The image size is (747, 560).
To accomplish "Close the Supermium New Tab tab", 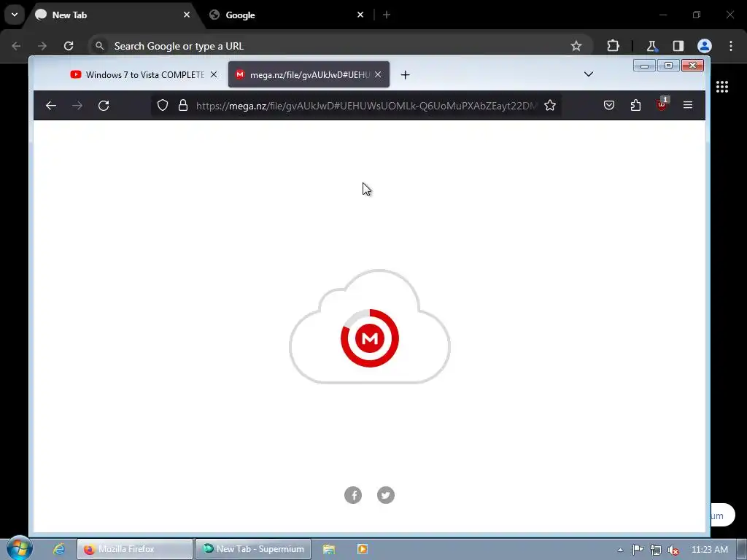I will coord(187,15).
